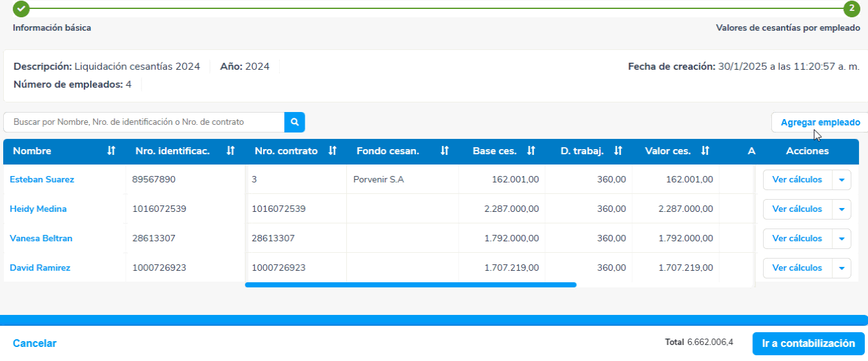Open actions dropdown for David Ramirez
The width and height of the screenshot is (868, 361).
tap(841, 268)
